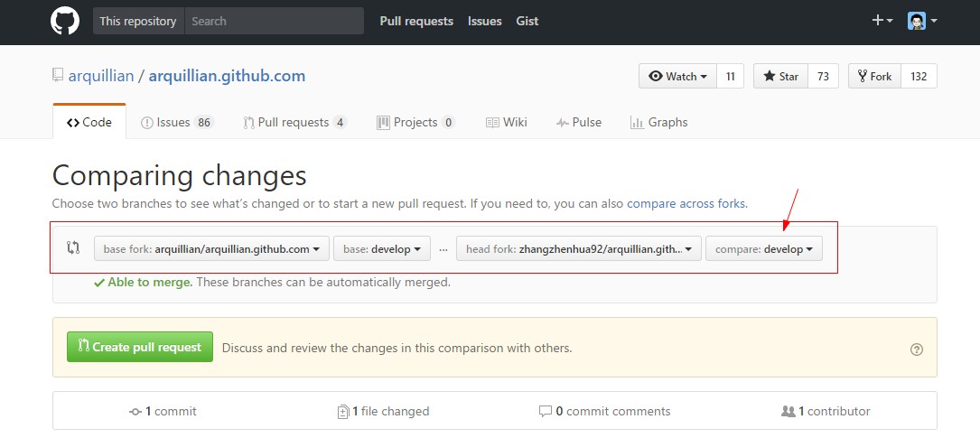This screenshot has height=438, width=980.
Task: Click the 'Comparing changes' heading
Action: pos(180,175)
